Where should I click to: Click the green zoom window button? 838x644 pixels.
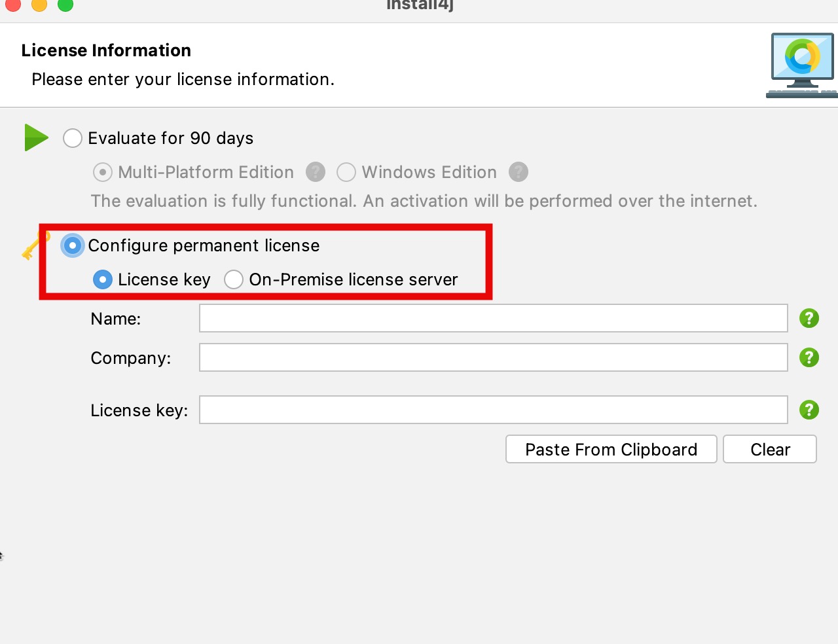[65, 5]
